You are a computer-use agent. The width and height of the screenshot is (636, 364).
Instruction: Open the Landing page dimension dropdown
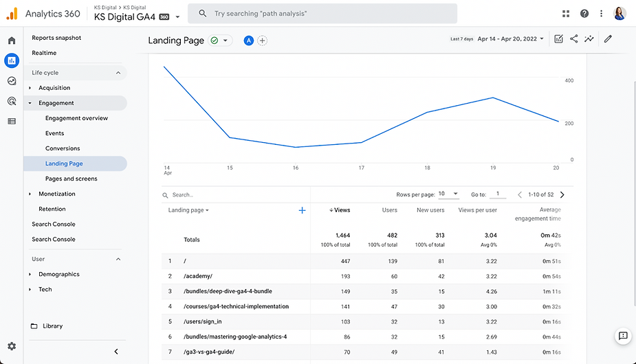click(x=188, y=210)
